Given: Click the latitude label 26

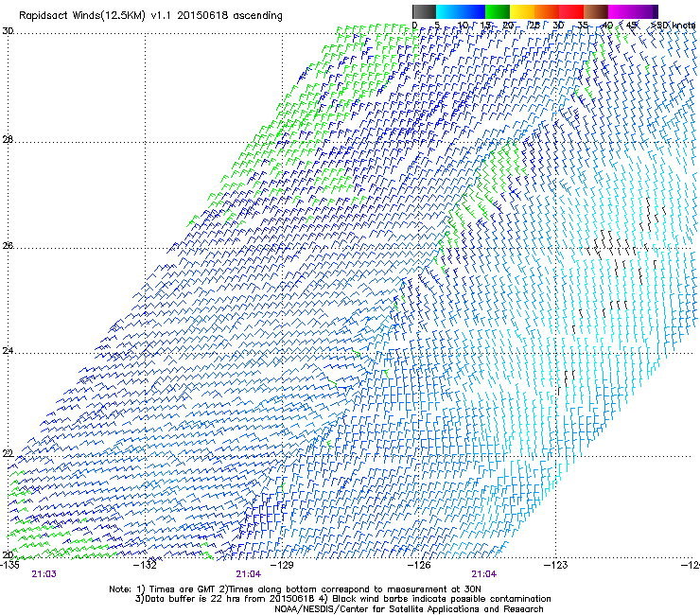Looking at the screenshot, I should click(8, 246).
